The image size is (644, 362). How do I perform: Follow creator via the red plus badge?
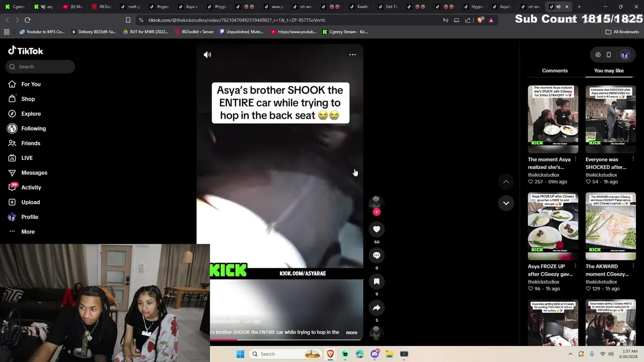[376, 212]
